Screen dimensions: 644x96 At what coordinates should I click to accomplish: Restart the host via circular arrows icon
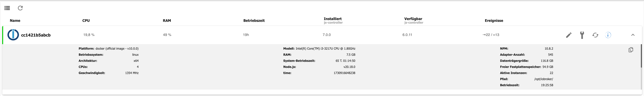[x=595, y=35]
